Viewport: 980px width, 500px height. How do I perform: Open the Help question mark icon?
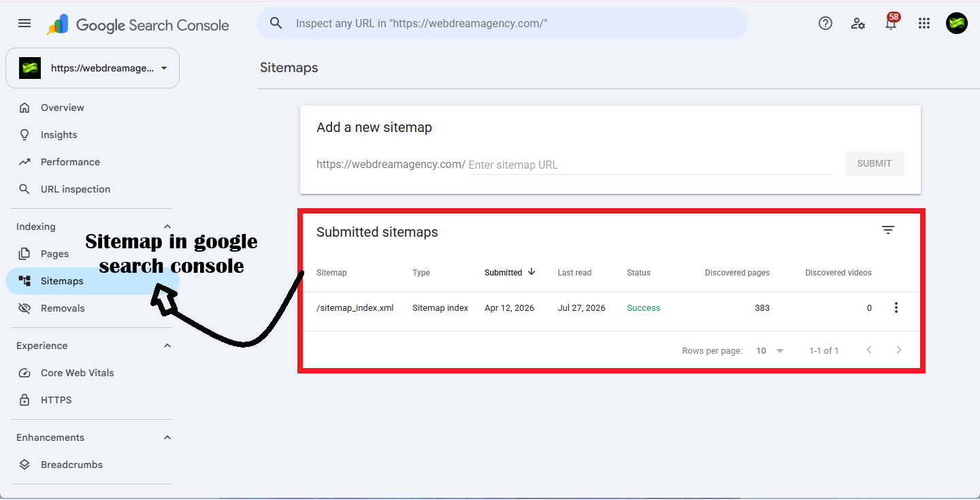click(826, 23)
